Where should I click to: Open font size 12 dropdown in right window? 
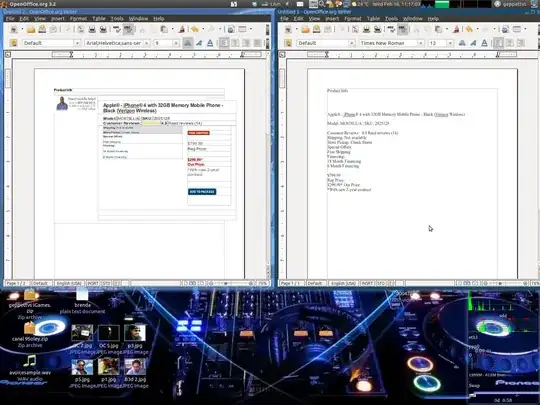[x=450, y=43]
